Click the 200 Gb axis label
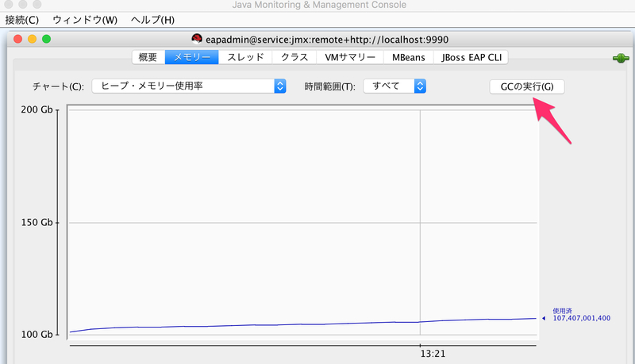This screenshot has width=635, height=364. 37,109
